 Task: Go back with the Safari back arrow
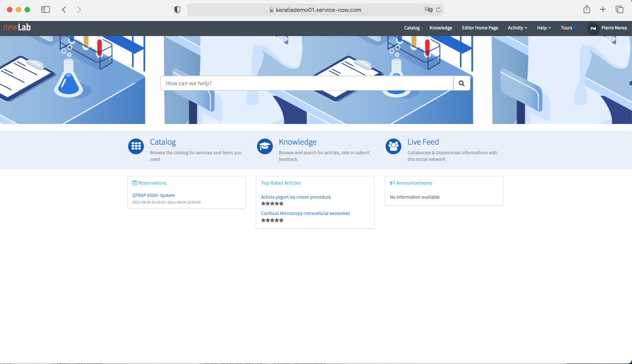(64, 9)
